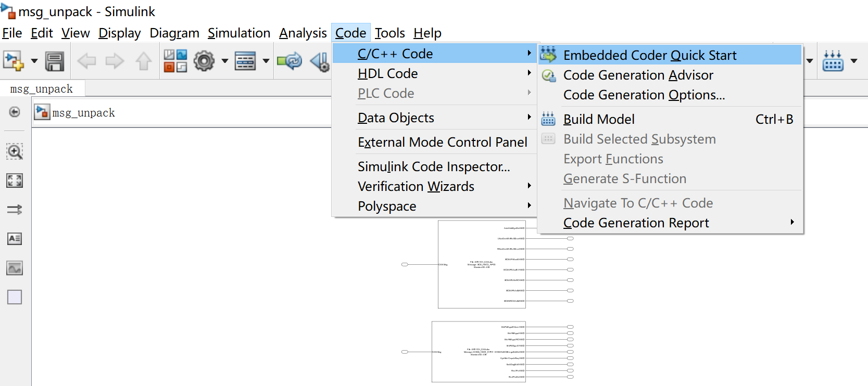Viewport: 868px width, 386px height.
Task: Click the Back navigation arrow
Action: [x=86, y=61]
